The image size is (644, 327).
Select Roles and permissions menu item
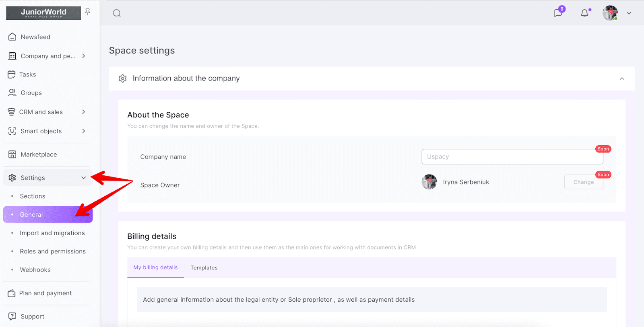[x=53, y=251]
